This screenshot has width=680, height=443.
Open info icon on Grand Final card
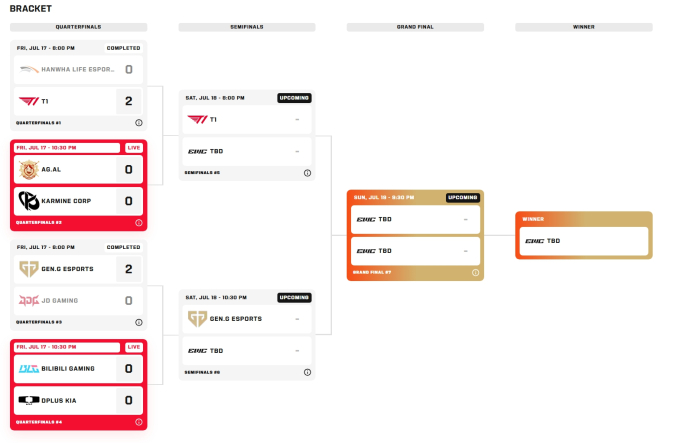pos(475,273)
